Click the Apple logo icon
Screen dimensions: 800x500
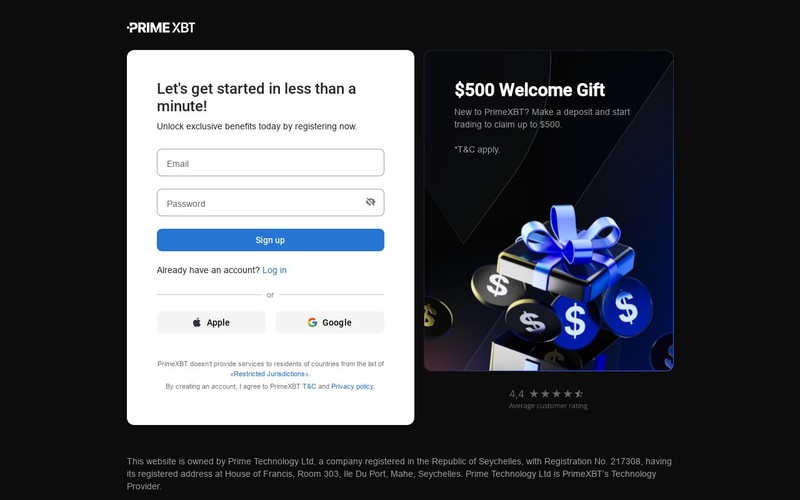pos(196,322)
